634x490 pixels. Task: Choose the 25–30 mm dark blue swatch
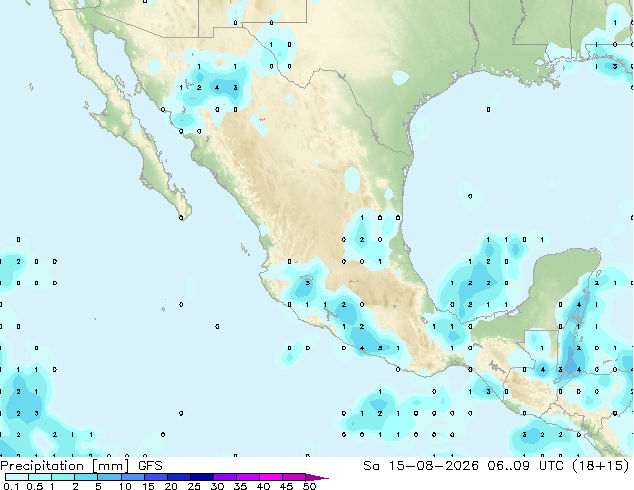pyautogui.click(x=202, y=477)
